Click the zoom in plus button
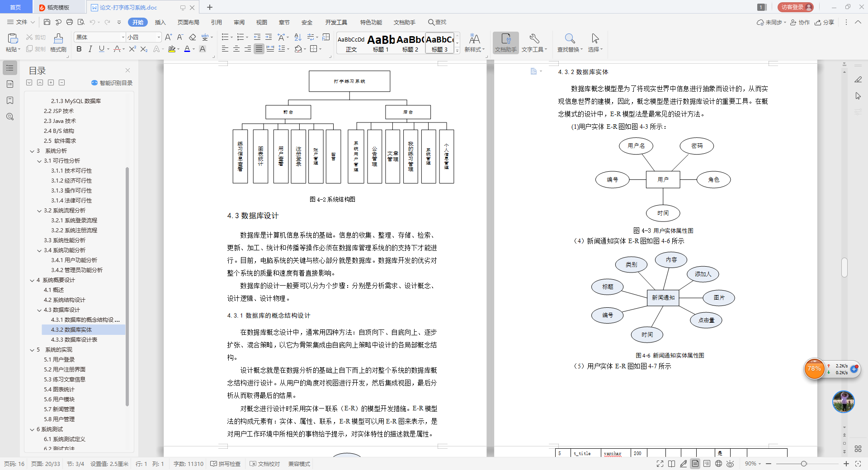Screen dimensions: 868x470 point(846,464)
